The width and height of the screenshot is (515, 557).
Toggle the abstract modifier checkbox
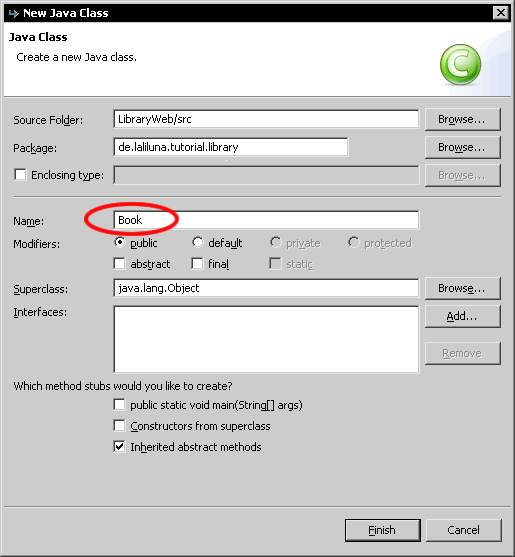(x=119, y=264)
